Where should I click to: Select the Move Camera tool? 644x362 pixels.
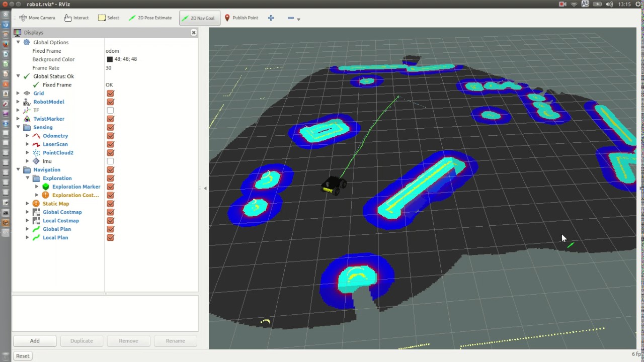pyautogui.click(x=37, y=18)
